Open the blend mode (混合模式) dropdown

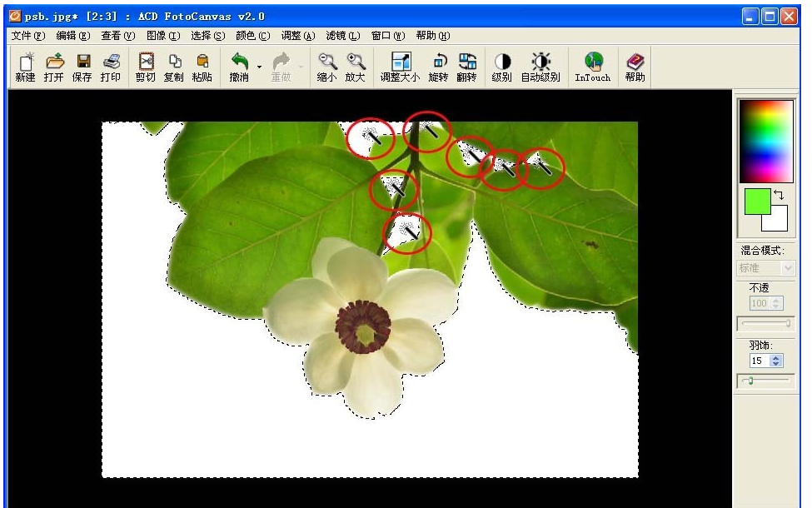[x=788, y=268]
